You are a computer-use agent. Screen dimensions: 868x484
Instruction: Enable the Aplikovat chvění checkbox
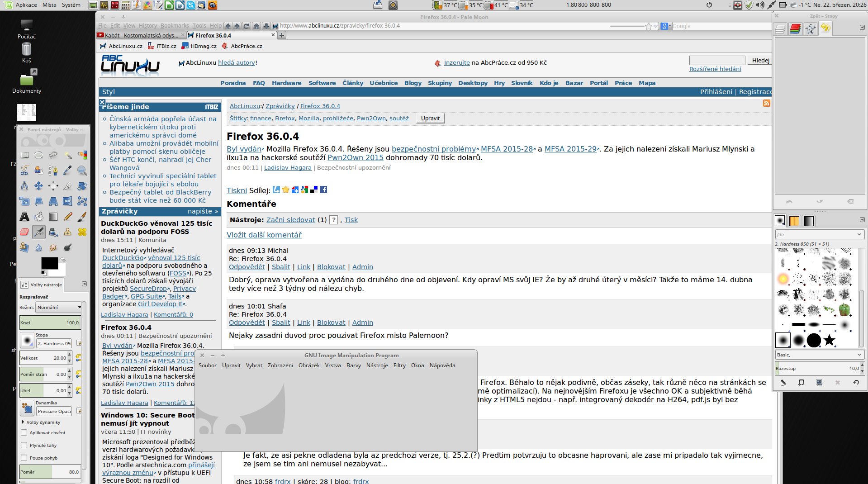pyautogui.click(x=24, y=432)
